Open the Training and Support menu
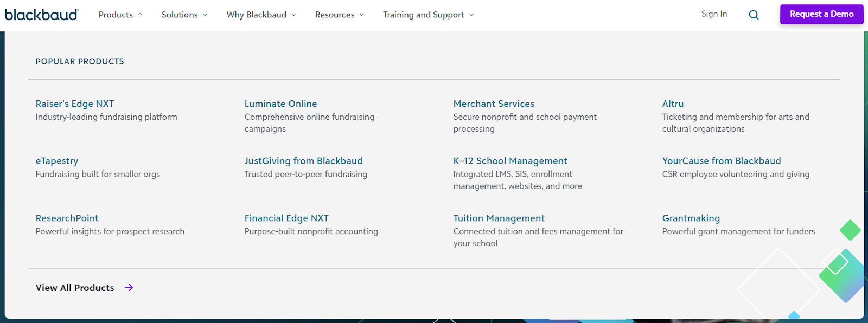The height and width of the screenshot is (323, 868). [x=424, y=15]
